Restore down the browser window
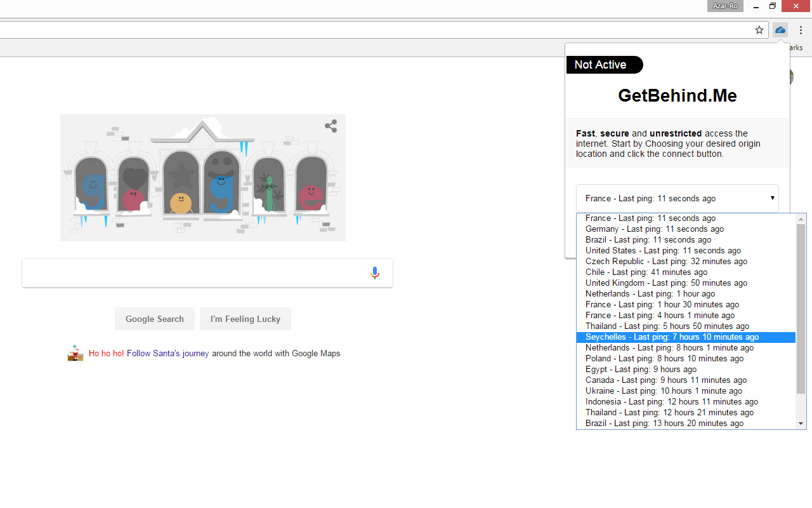This screenshot has height=508, width=812. [x=772, y=6]
